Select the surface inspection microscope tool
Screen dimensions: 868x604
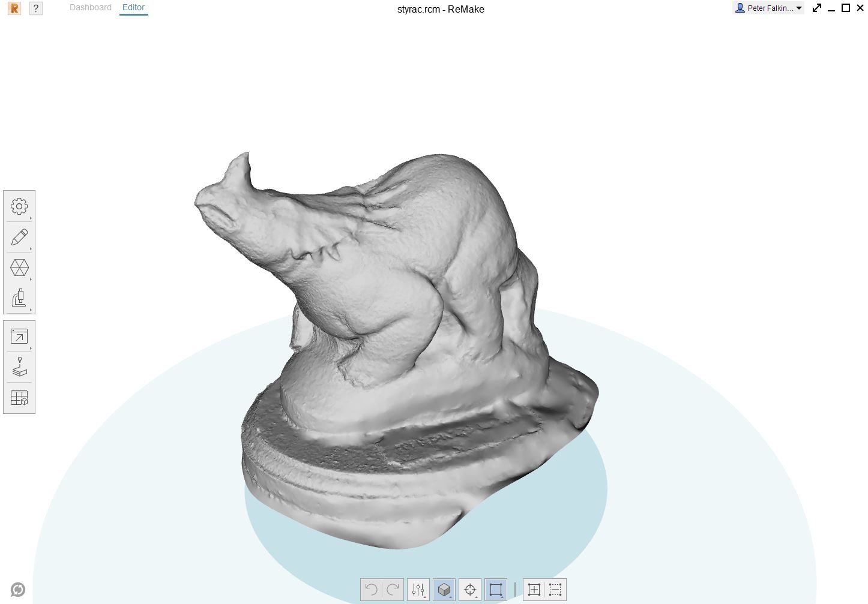click(x=20, y=298)
